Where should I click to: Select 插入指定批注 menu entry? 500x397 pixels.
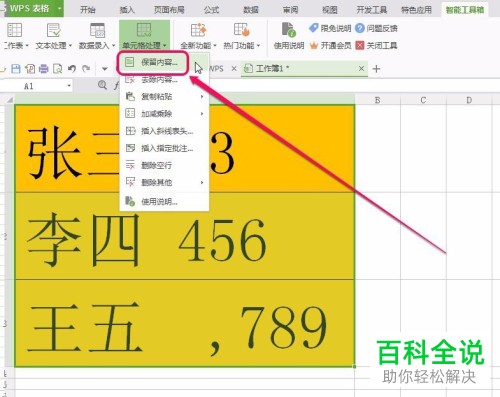point(164,148)
